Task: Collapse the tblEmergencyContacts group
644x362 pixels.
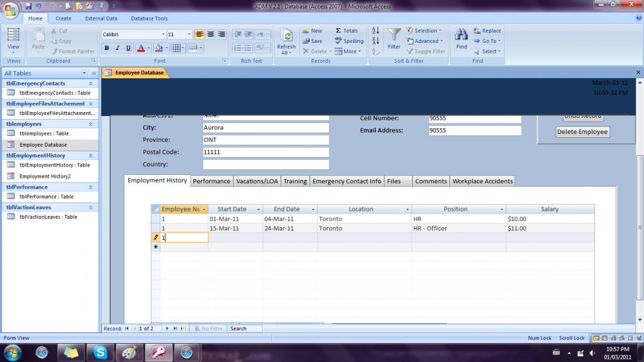Action: pyautogui.click(x=90, y=83)
